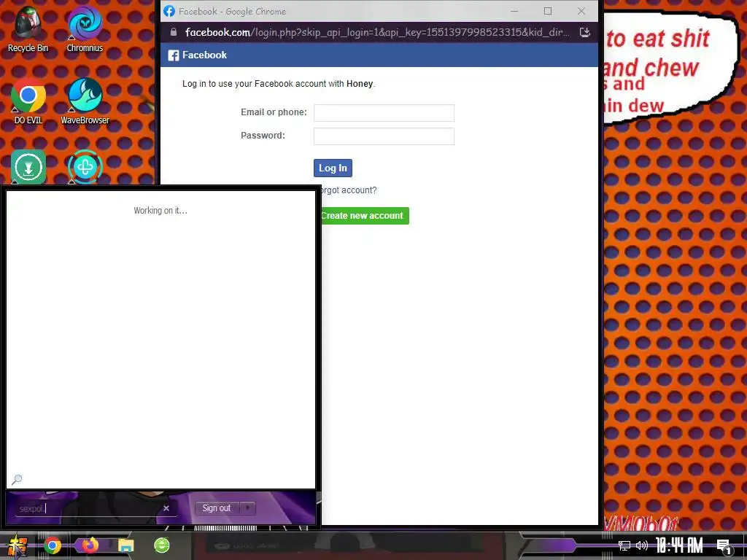Click the volume speaker icon in the tray
This screenshot has width=747, height=560.
coord(642,545)
